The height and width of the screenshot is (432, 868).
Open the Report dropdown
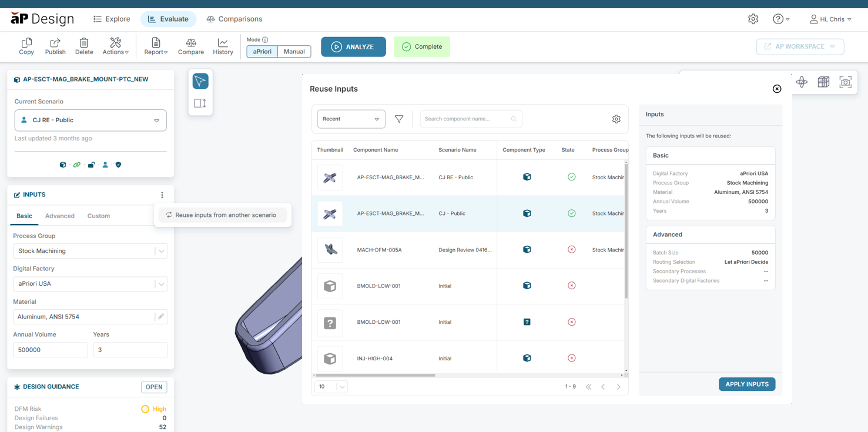[x=156, y=46]
